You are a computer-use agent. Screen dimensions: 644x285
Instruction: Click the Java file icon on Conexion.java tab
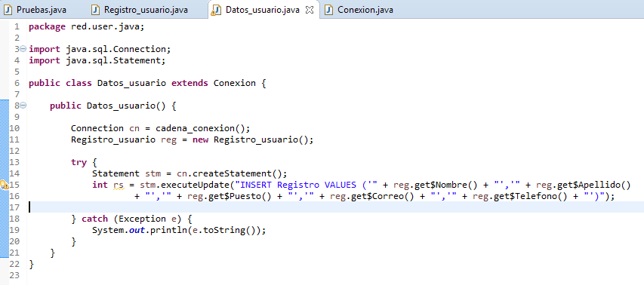(328, 10)
